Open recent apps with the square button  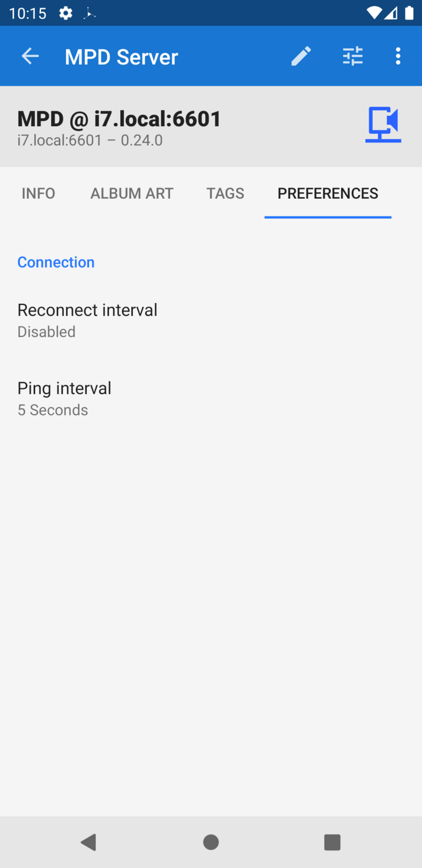coord(332,842)
